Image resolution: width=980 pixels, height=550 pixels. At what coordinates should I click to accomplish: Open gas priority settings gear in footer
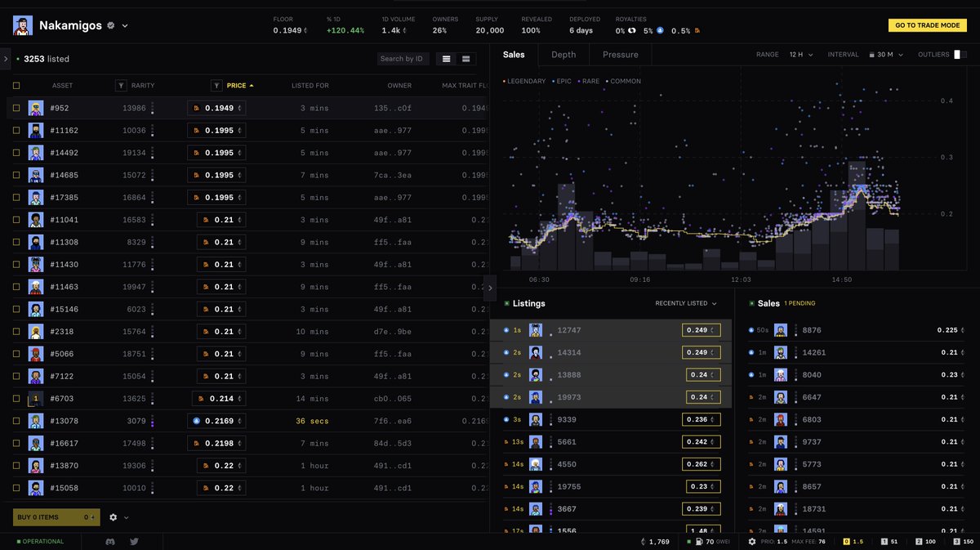coord(752,541)
